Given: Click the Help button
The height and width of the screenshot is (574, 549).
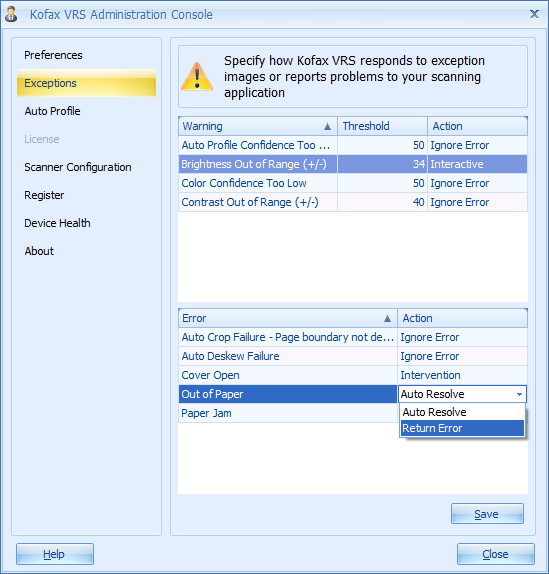Looking at the screenshot, I should (55, 554).
